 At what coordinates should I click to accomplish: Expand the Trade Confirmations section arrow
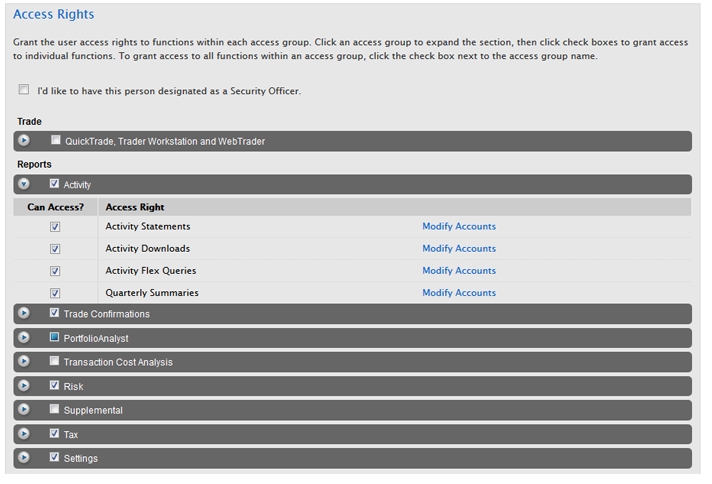coord(24,314)
